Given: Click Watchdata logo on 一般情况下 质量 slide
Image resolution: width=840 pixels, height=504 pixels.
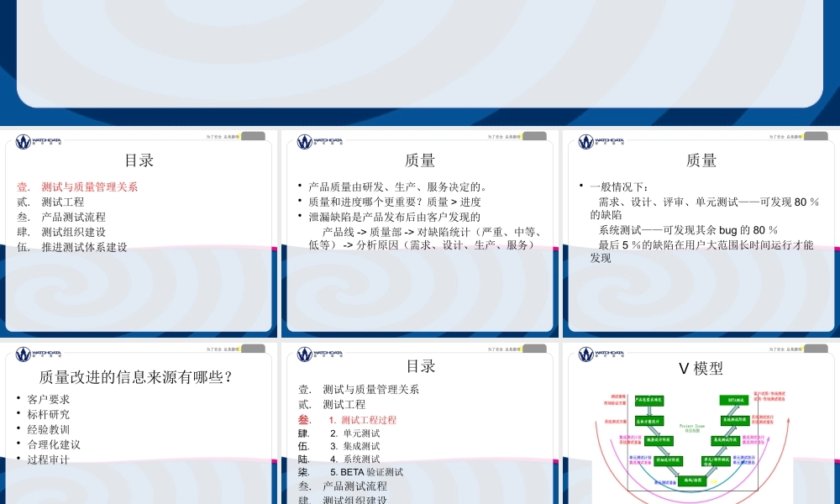Looking at the screenshot, I should [x=601, y=142].
